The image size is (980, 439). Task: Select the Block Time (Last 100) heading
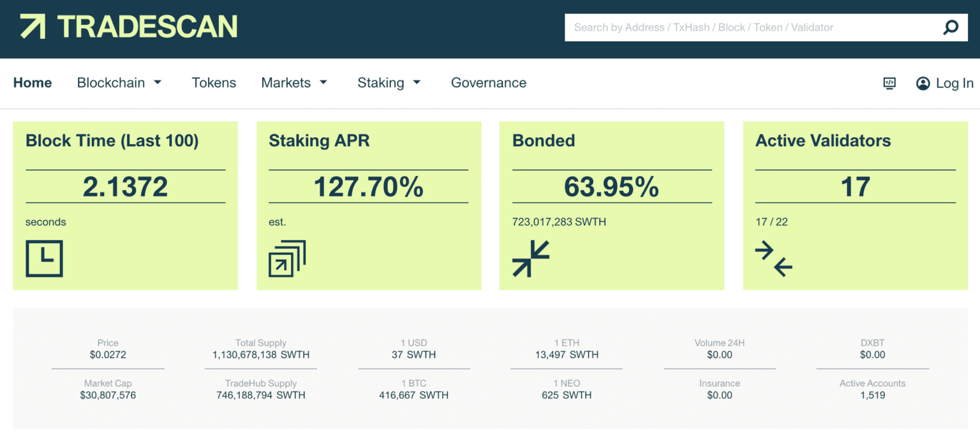click(x=112, y=141)
